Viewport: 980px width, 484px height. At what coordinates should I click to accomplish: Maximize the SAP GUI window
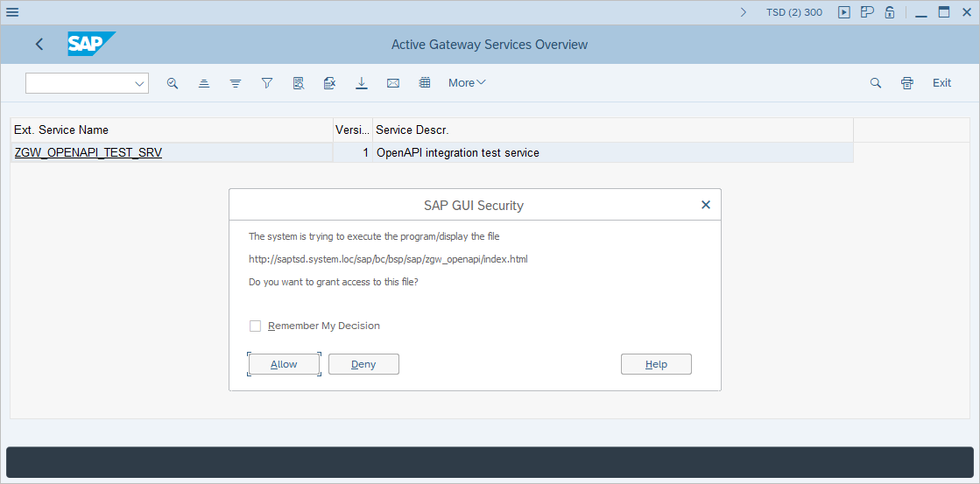[x=944, y=12]
